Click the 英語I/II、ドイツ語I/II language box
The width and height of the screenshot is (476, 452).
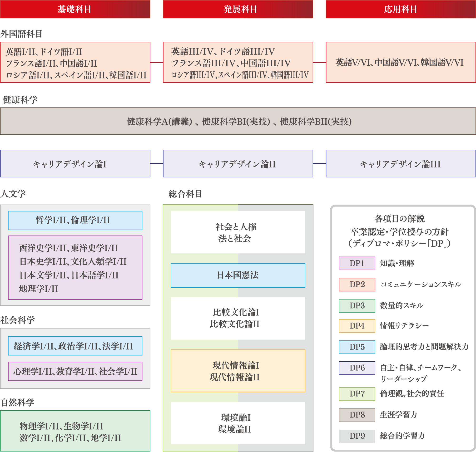[x=75, y=62]
